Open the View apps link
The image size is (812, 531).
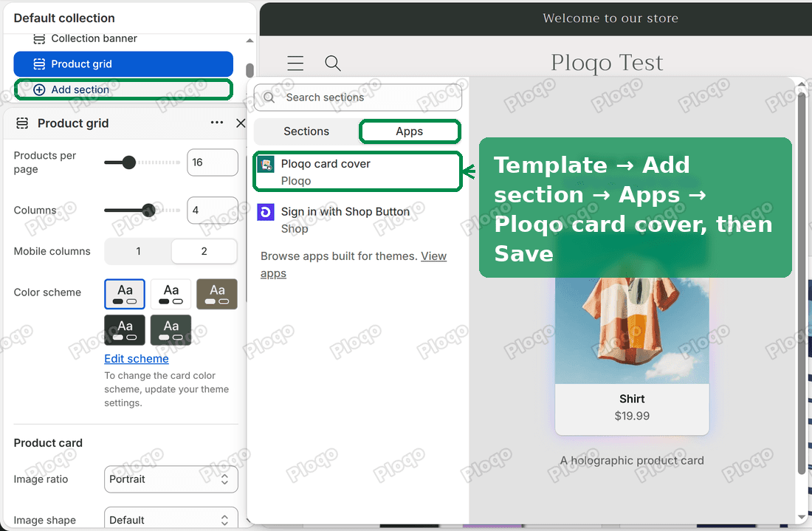[x=353, y=264]
